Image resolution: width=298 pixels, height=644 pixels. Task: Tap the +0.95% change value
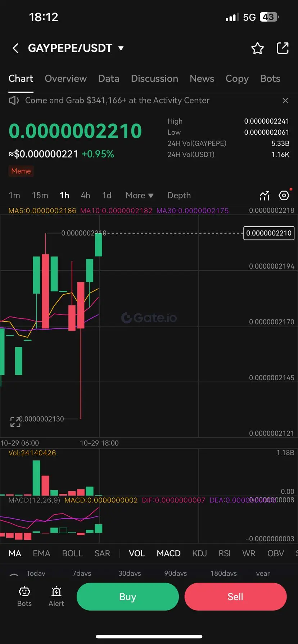click(x=98, y=154)
